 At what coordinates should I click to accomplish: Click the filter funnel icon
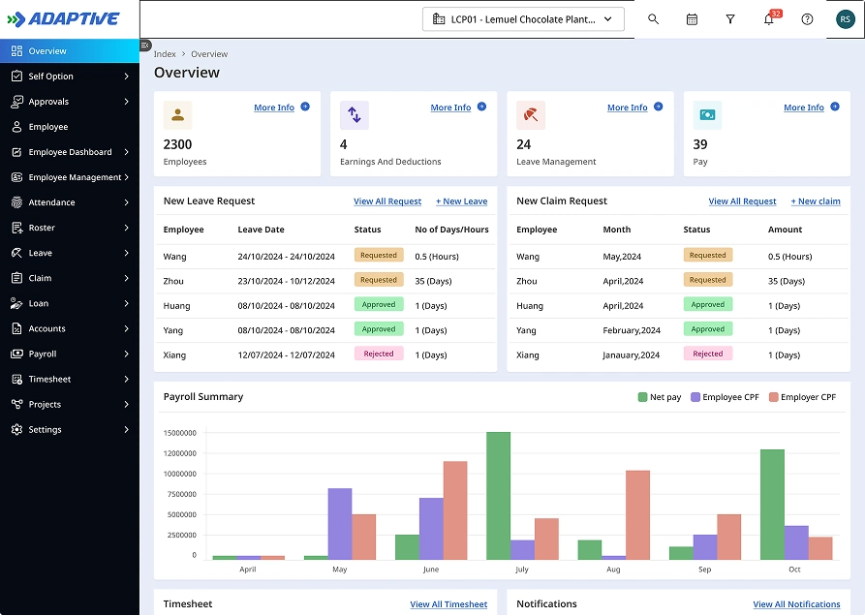point(730,19)
